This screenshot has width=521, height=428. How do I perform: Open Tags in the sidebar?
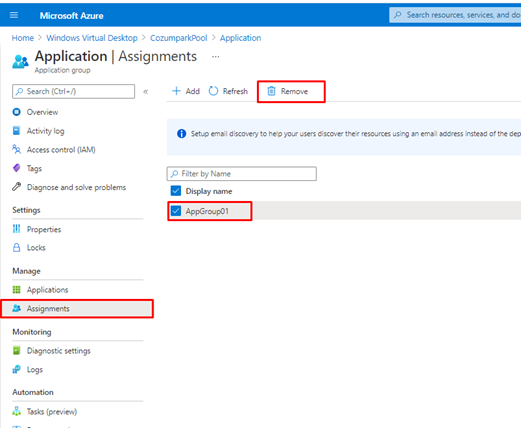point(34,169)
